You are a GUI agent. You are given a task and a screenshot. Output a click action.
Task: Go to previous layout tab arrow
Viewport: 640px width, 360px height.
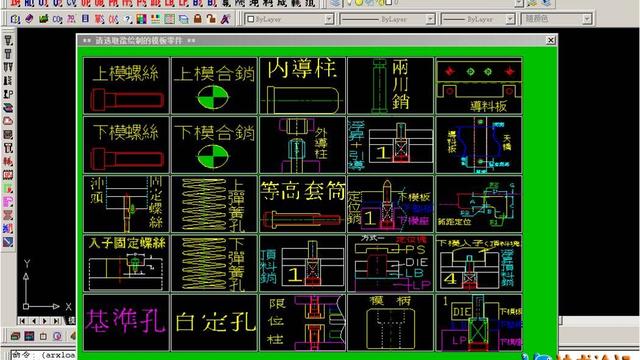(x=34, y=321)
